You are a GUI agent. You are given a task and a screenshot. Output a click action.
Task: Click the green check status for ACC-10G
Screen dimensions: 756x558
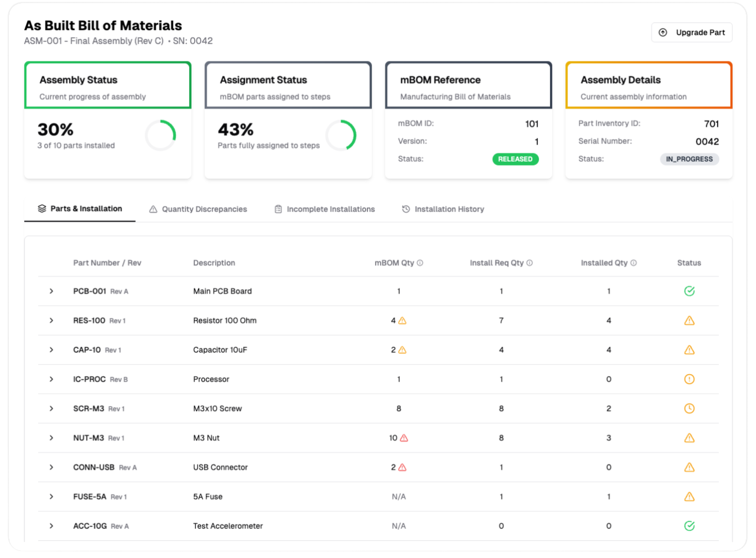(x=689, y=526)
